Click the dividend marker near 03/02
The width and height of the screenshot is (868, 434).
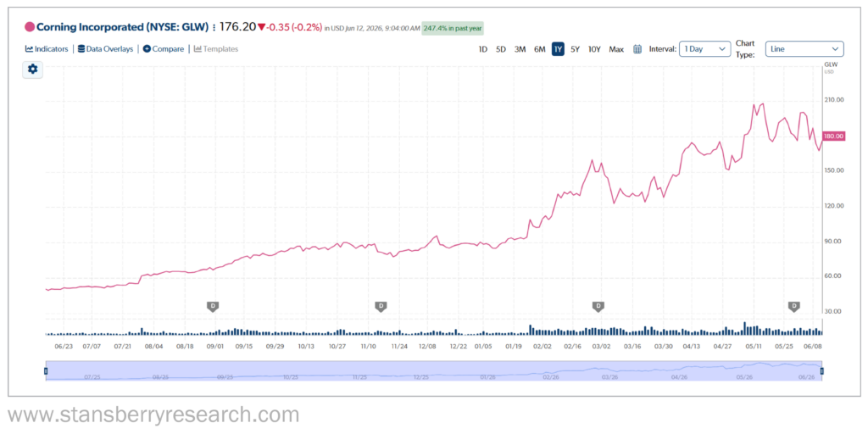tap(598, 305)
